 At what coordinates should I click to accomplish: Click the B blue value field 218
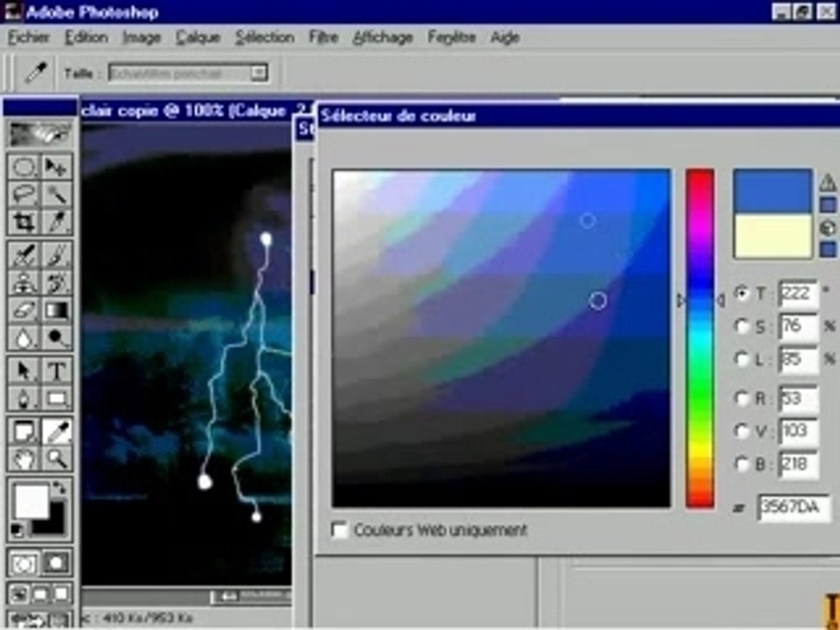click(798, 465)
